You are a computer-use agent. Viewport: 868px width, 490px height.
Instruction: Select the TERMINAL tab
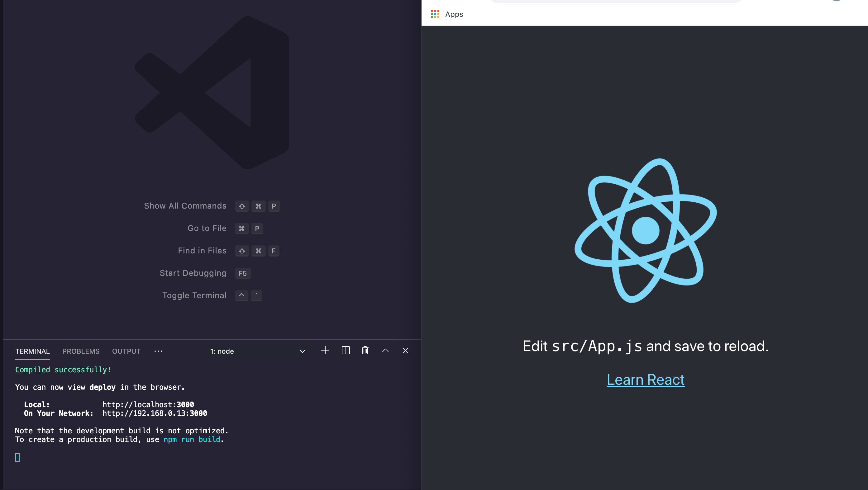32,351
